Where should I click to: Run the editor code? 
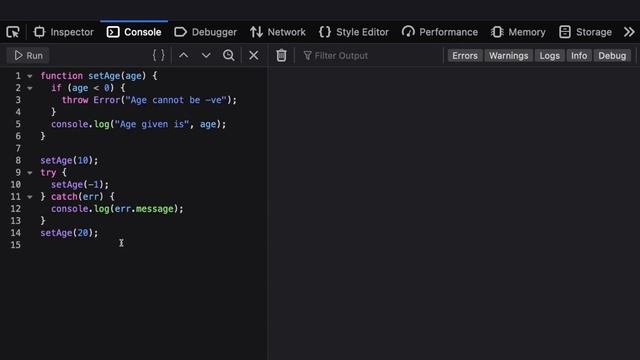28,56
